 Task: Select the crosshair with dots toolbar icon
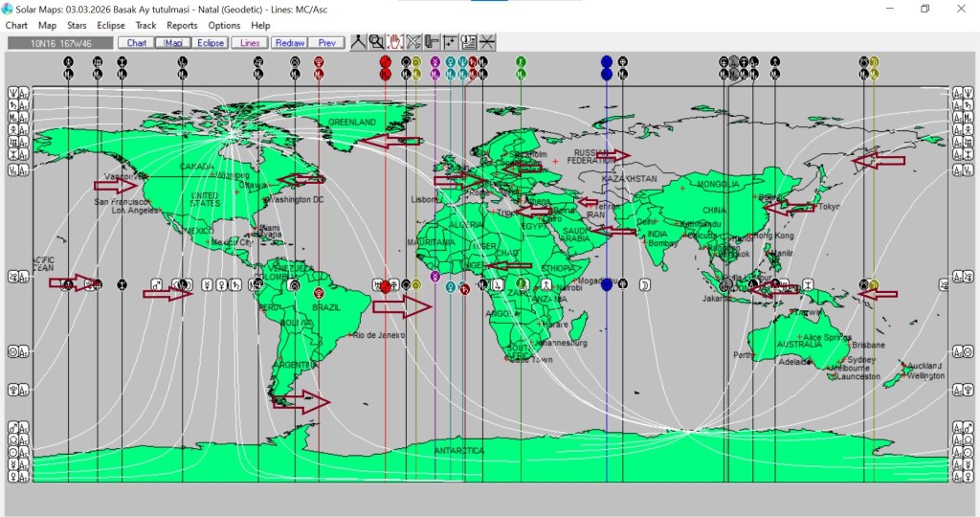pos(450,42)
